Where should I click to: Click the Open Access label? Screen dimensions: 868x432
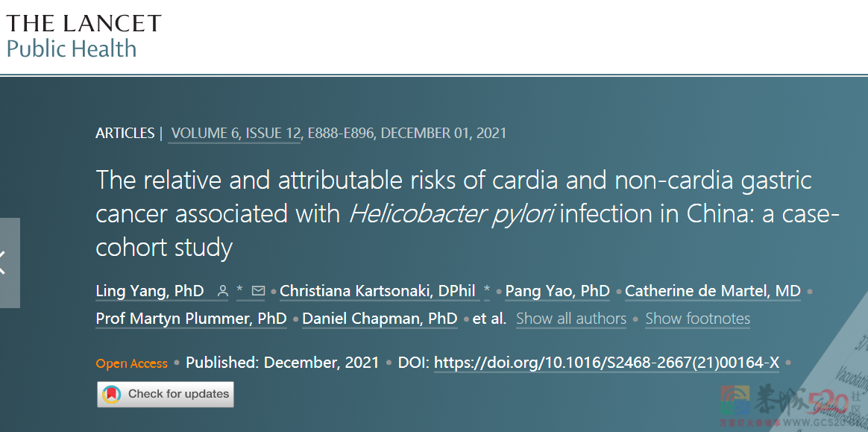point(132,363)
